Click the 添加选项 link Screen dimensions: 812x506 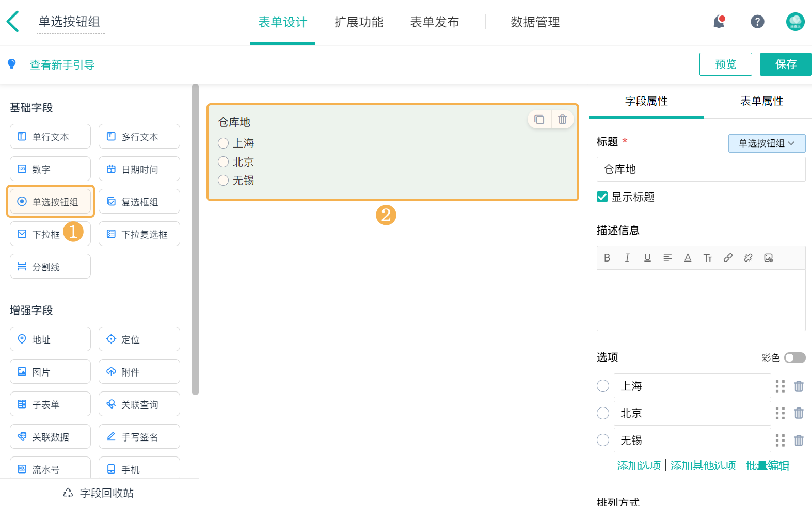(x=639, y=466)
